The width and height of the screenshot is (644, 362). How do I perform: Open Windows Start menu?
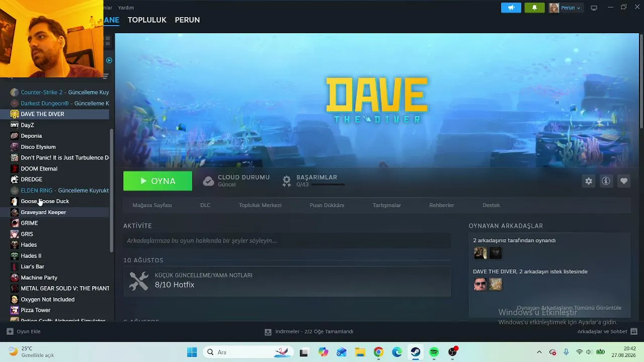click(192, 352)
